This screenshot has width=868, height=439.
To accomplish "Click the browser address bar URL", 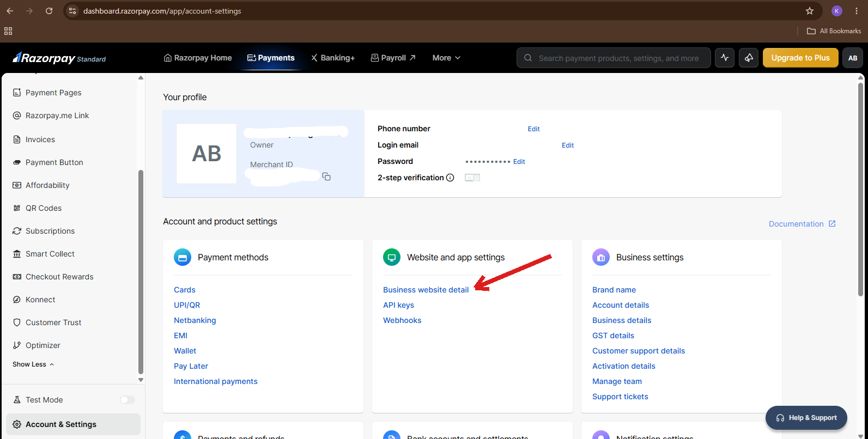I will (162, 11).
